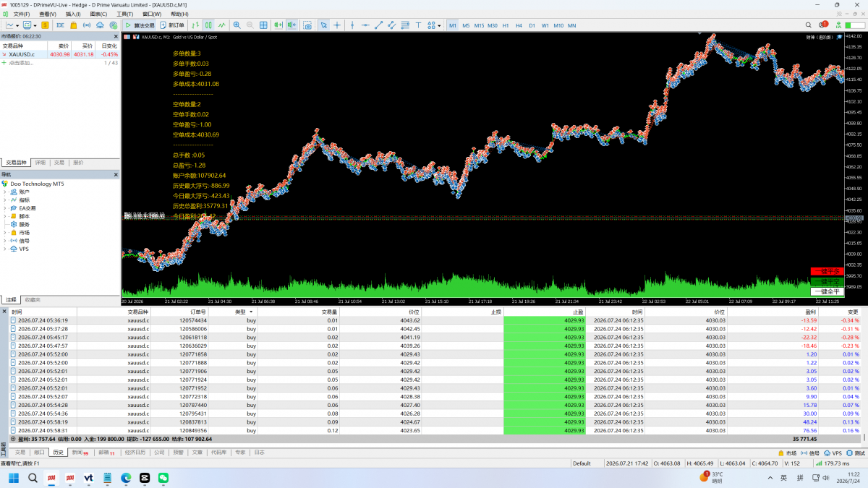Open the IDE MetaEditor icon
Viewport: 868px width, 488px height.
click(x=60, y=25)
